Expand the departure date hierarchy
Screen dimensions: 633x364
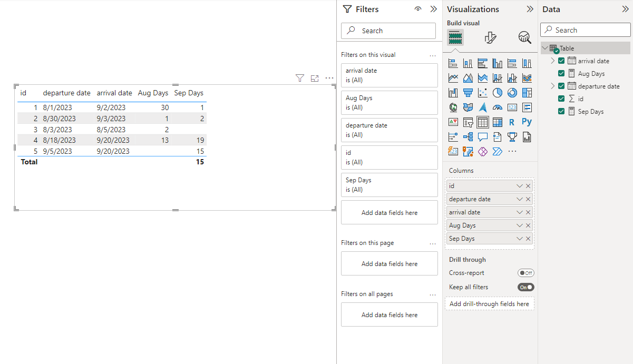point(552,86)
